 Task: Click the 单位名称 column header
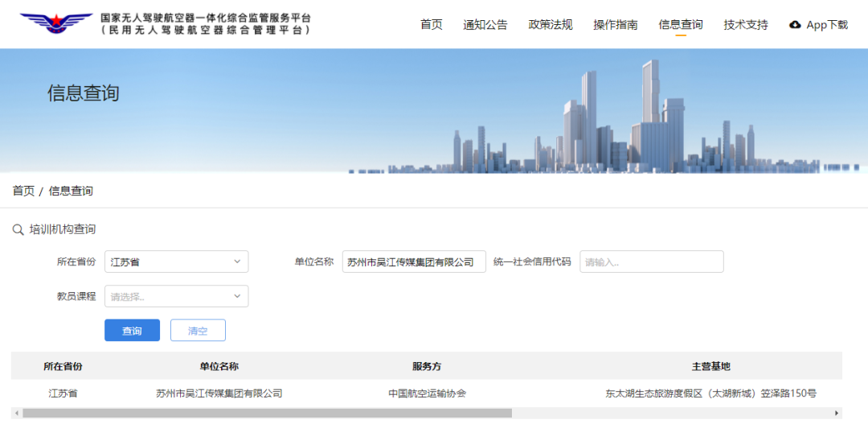click(x=219, y=367)
